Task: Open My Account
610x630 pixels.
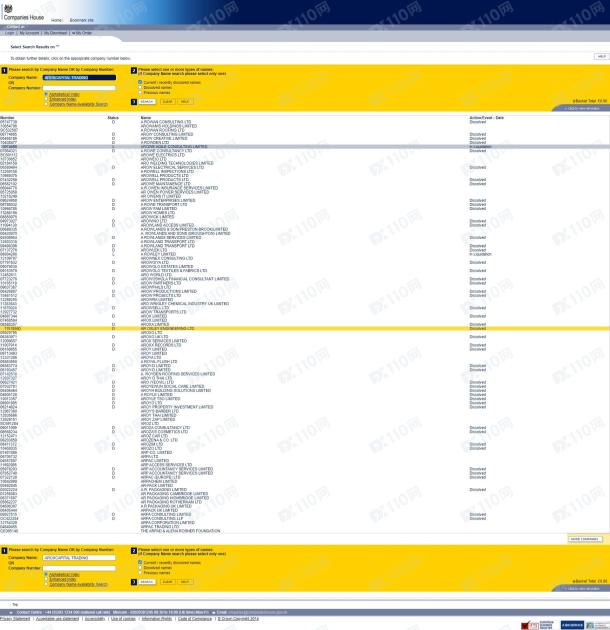Action: 29,33
